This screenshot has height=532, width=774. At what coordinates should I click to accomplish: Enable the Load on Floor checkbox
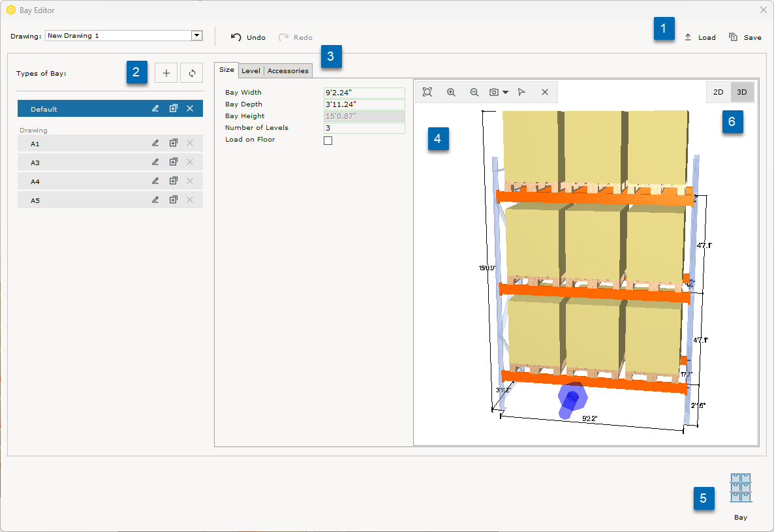click(x=328, y=140)
